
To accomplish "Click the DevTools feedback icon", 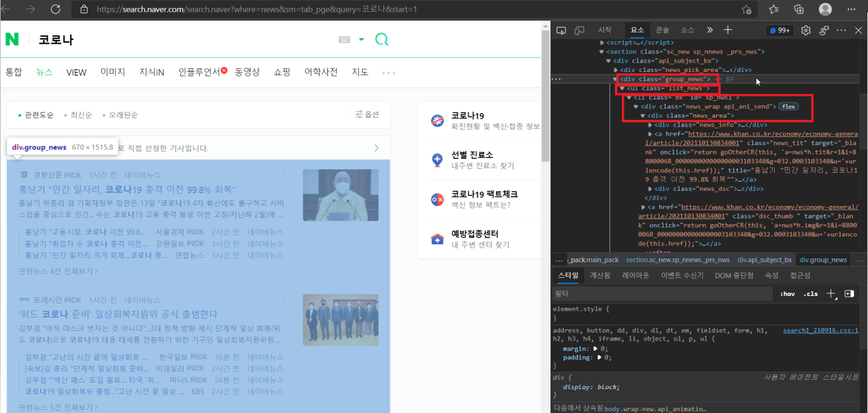I will click(x=824, y=30).
